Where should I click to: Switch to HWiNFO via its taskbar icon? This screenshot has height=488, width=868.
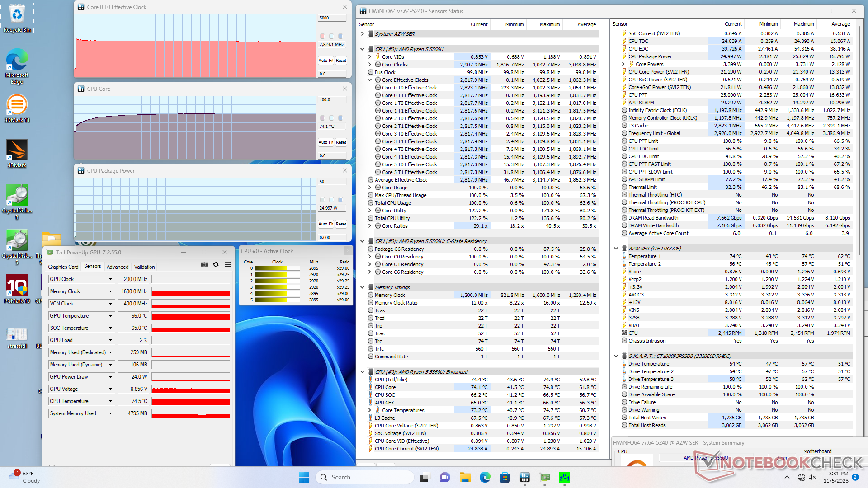tap(525, 477)
